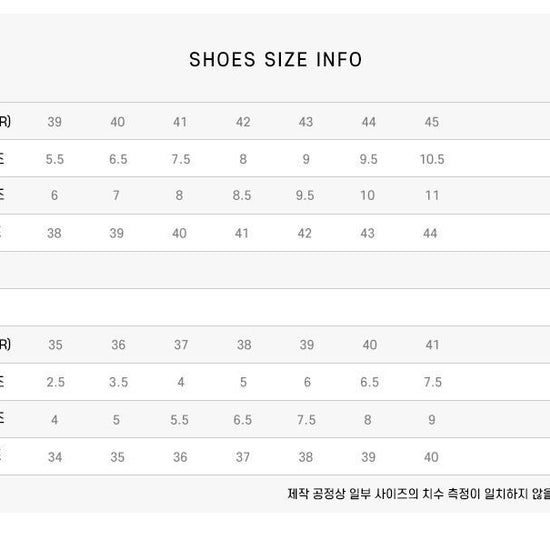Click value 3.5 in second table

(x=119, y=382)
